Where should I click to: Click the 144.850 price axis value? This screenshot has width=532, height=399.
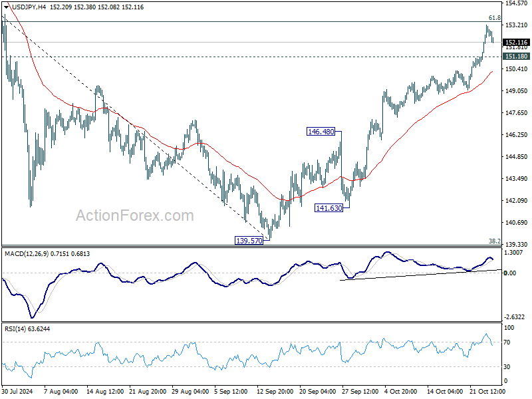(x=517, y=157)
